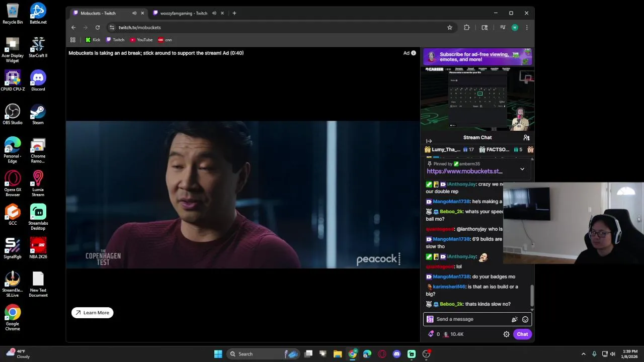Open the StarCraft II desktop shortcut

38,47
